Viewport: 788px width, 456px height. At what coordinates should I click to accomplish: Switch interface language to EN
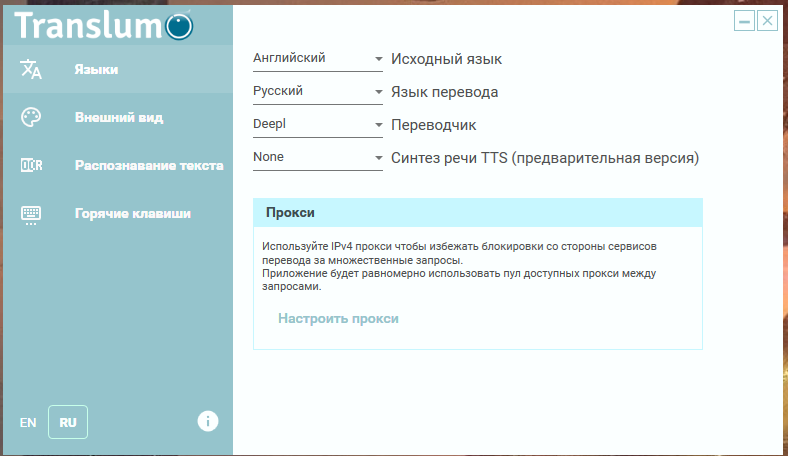point(28,422)
